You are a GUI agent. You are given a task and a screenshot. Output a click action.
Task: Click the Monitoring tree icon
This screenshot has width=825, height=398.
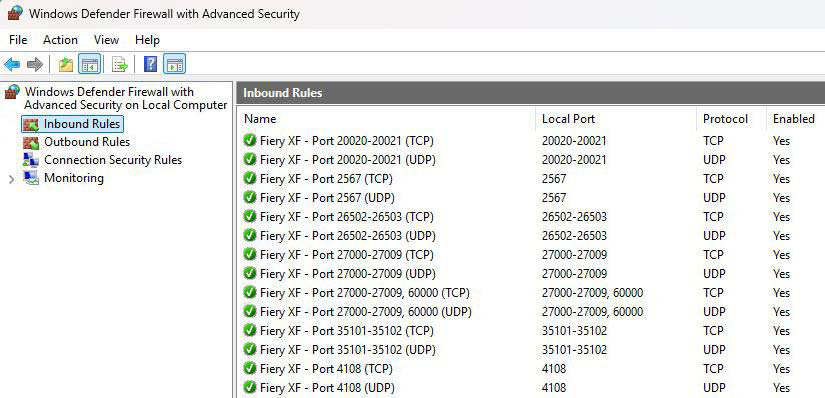click(31, 178)
